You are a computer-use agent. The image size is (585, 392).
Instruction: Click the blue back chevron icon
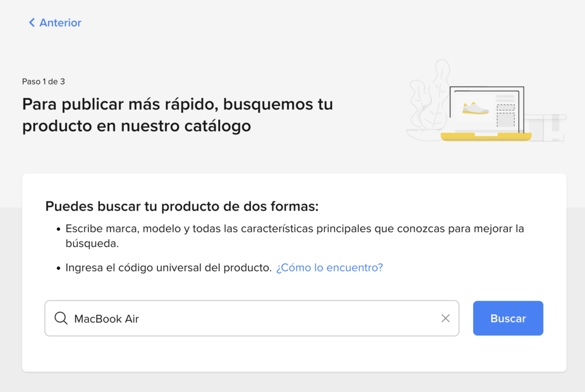31,22
